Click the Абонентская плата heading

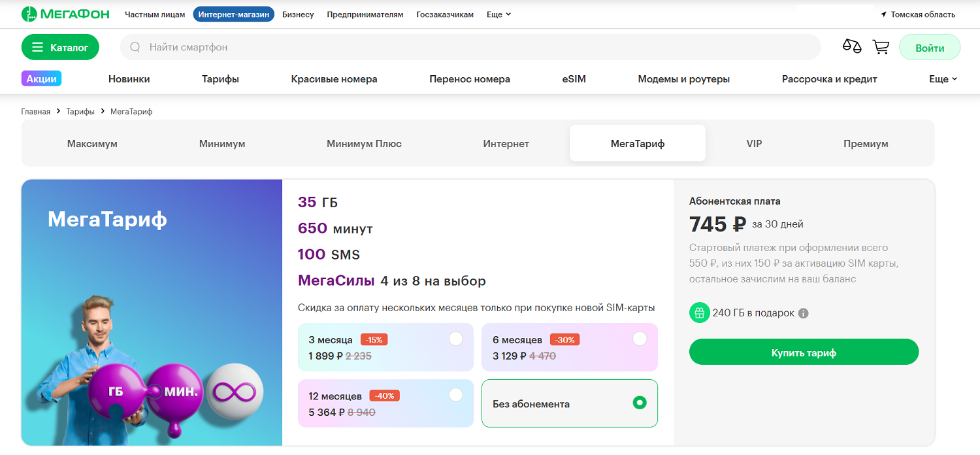(735, 201)
